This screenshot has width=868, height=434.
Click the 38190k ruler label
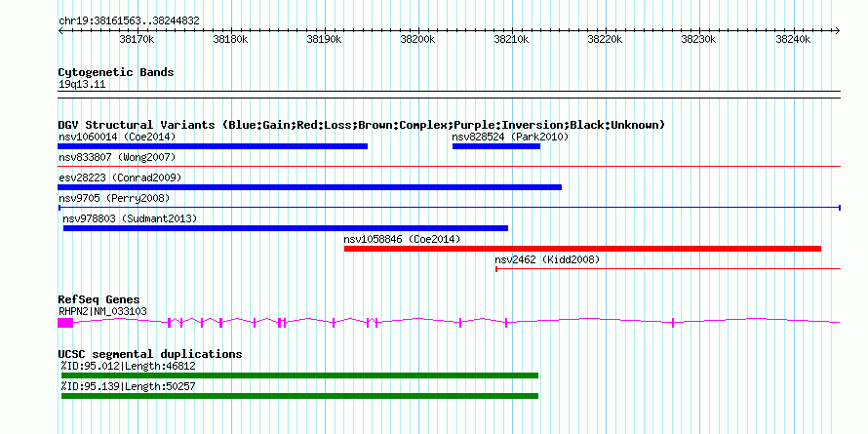(x=324, y=40)
